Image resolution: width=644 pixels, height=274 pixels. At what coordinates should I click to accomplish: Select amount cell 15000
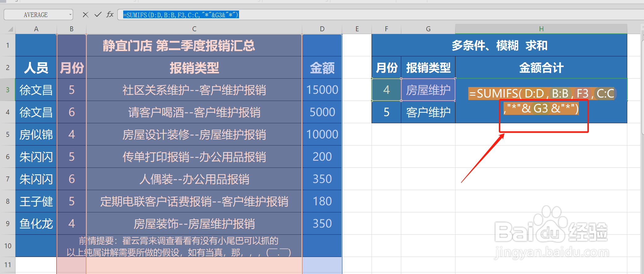click(322, 90)
